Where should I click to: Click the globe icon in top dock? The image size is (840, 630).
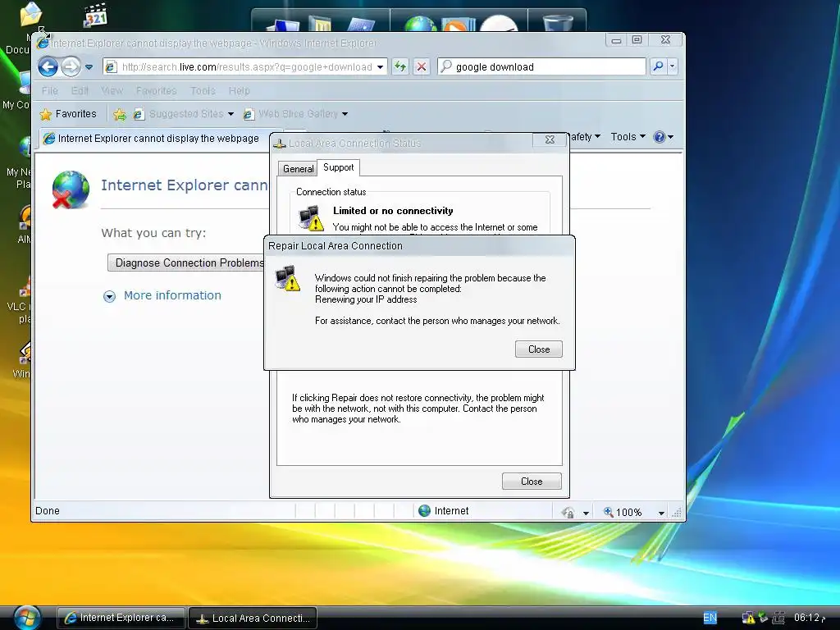[x=421, y=24]
